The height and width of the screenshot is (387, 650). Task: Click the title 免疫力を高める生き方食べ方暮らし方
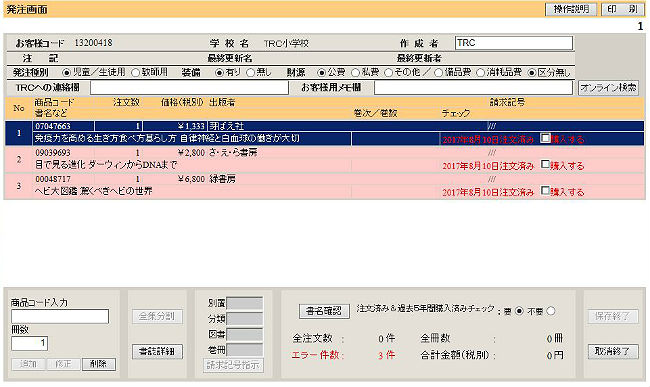click(x=106, y=138)
